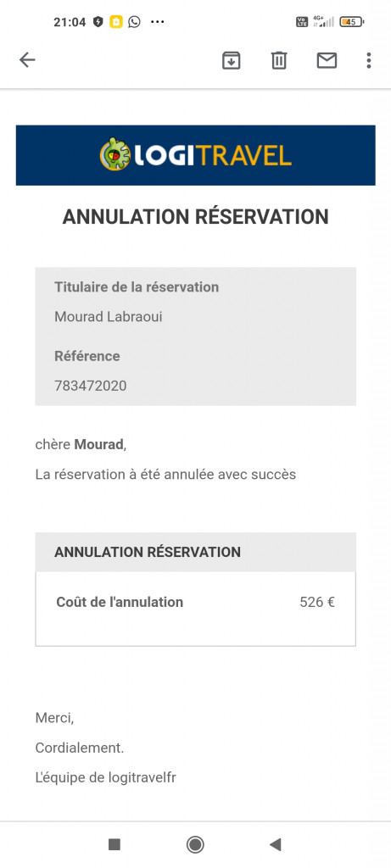Delete the email using the trash icon
Screen dimensions: 391x868
tap(279, 60)
